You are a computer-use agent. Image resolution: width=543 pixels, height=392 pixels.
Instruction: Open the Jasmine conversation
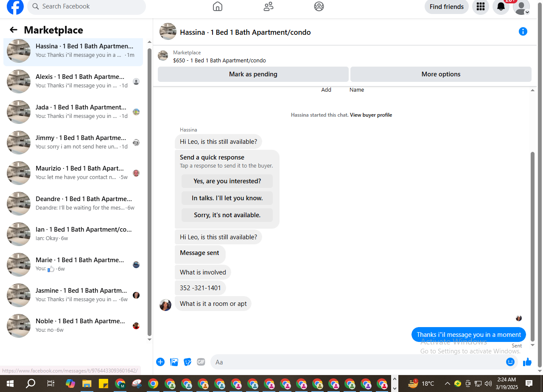click(x=73, y=295)
